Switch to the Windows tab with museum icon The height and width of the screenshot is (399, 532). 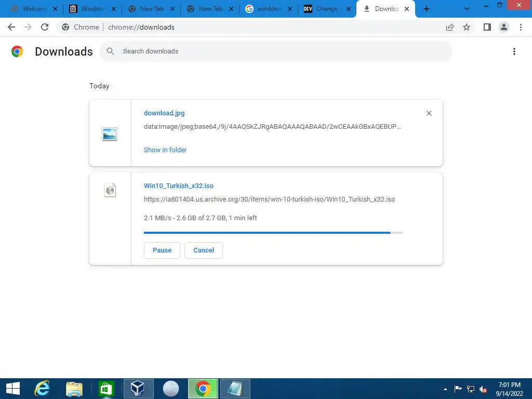tap(92, 9)
